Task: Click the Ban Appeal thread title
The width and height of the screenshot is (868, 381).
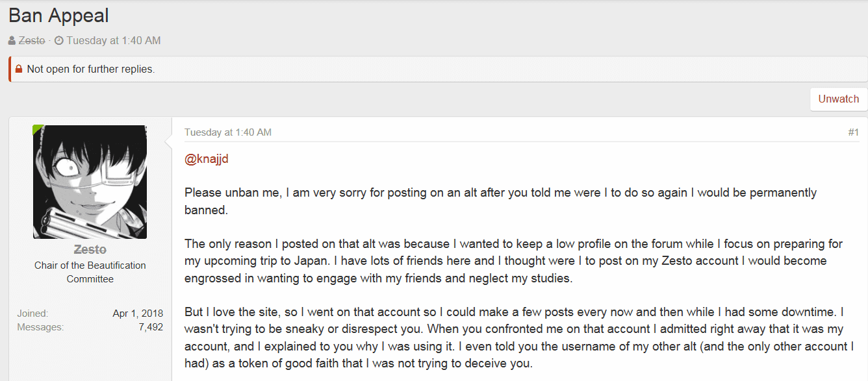Action: [x=59, y=15]
